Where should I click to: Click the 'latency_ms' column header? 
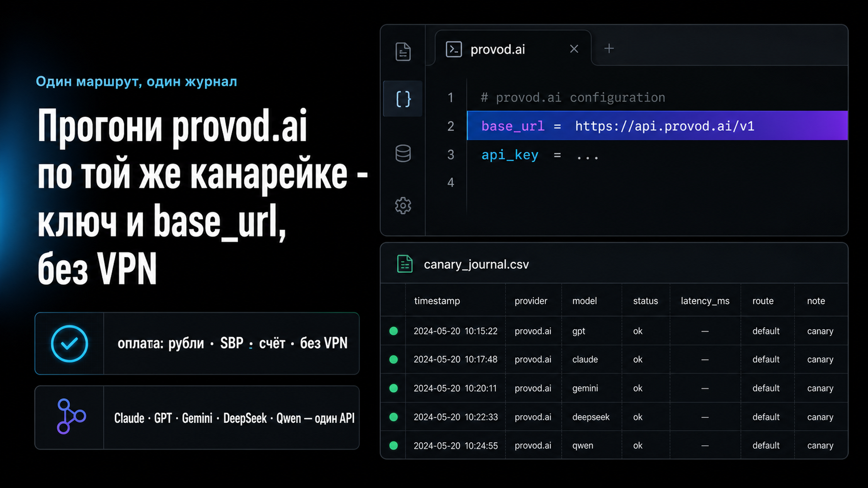coord(705,301)
